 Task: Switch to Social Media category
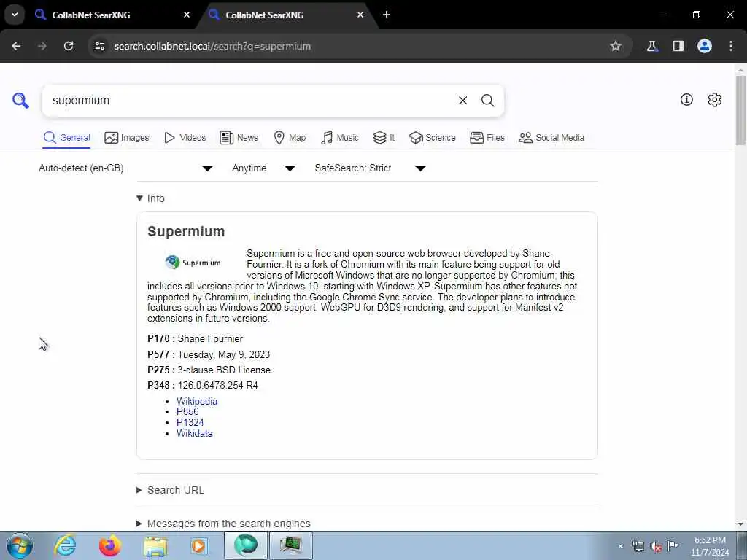[x=551, y=138]
